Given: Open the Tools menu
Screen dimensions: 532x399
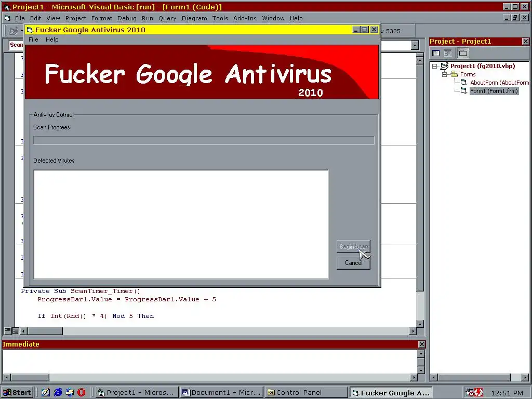Looking at the screenshot, I should 220,18.
